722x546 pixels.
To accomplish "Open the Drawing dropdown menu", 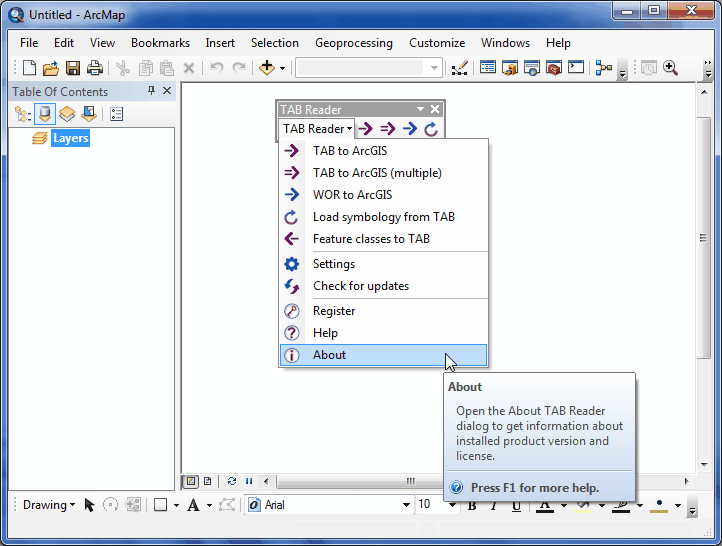I will coord(49,505).
